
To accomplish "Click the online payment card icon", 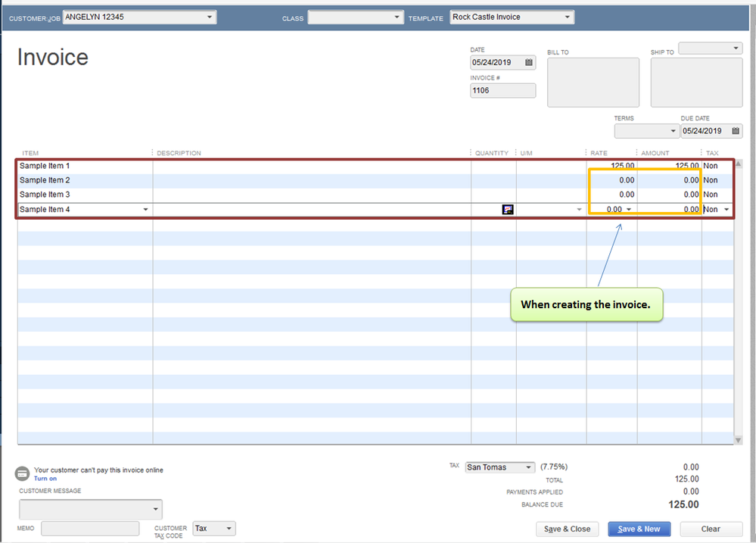I will [22, 473].
